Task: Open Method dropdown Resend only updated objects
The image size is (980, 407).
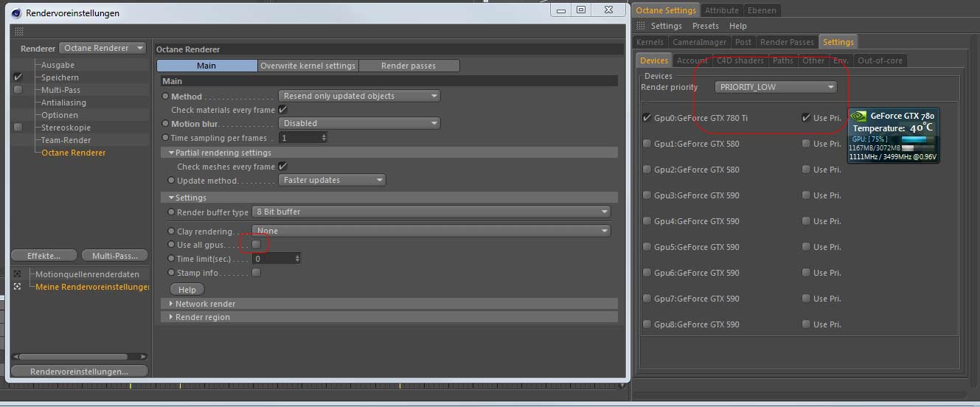Action: [x=359, y=96]
